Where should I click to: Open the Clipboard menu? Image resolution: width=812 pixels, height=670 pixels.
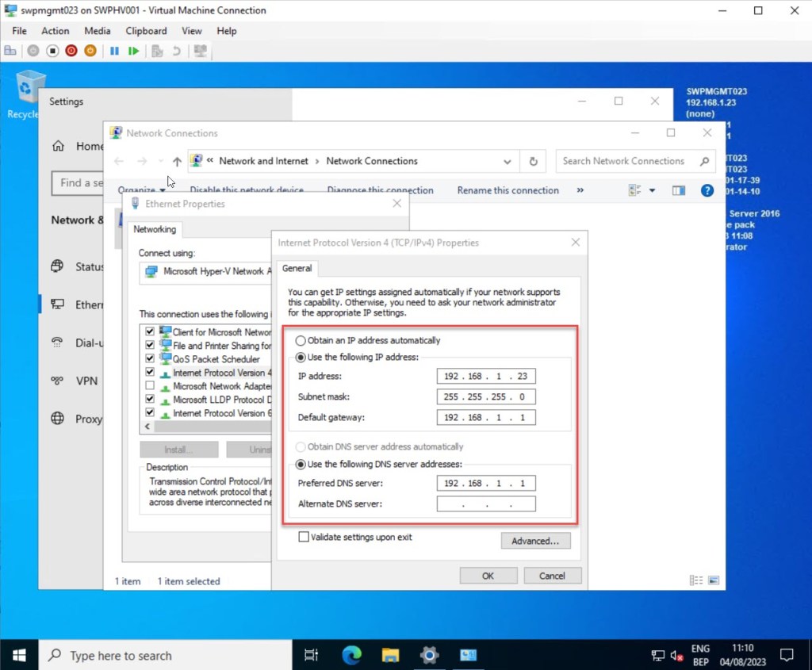146,31
